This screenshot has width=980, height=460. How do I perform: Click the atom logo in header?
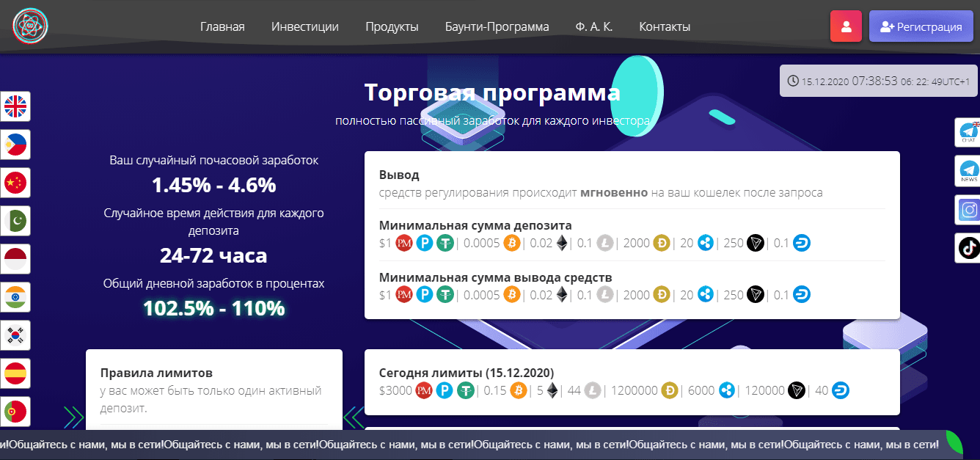point(30,25)
